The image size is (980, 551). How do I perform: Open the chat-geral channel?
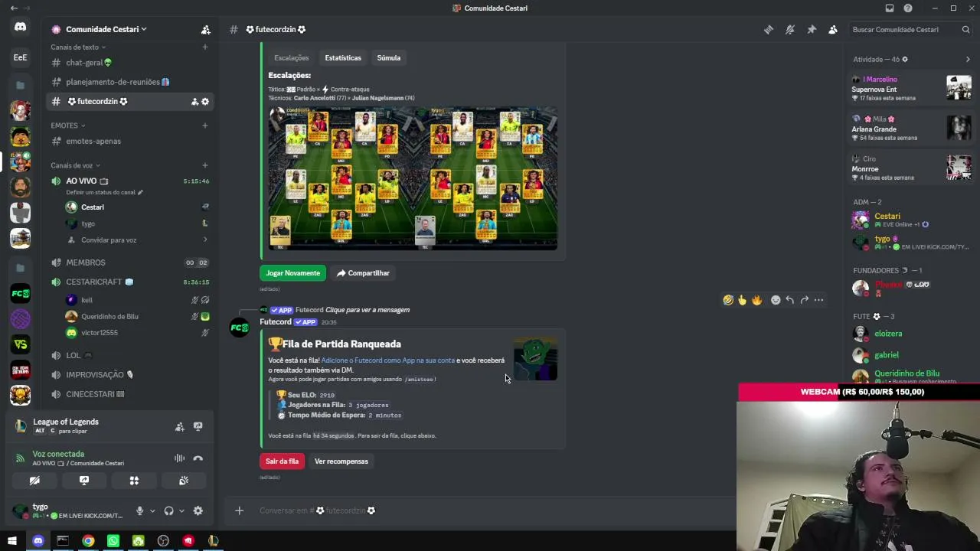(130, 63)
